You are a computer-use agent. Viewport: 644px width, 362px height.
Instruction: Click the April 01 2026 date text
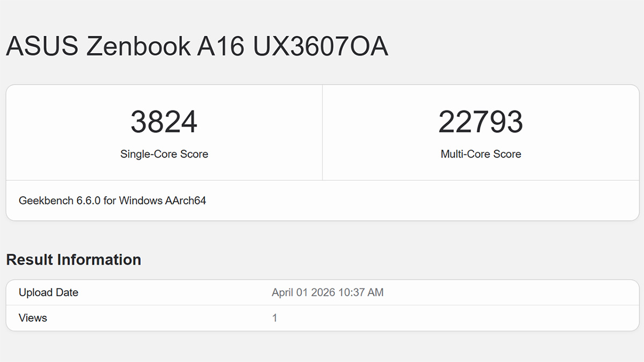(x=303, y=292)
